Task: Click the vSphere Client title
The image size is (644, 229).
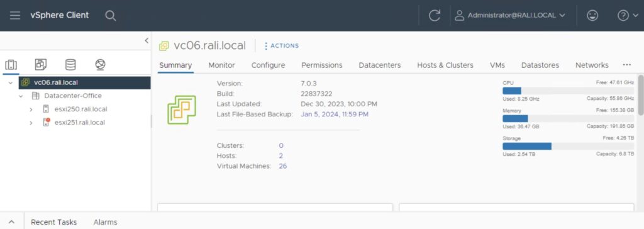Action: 60,15
